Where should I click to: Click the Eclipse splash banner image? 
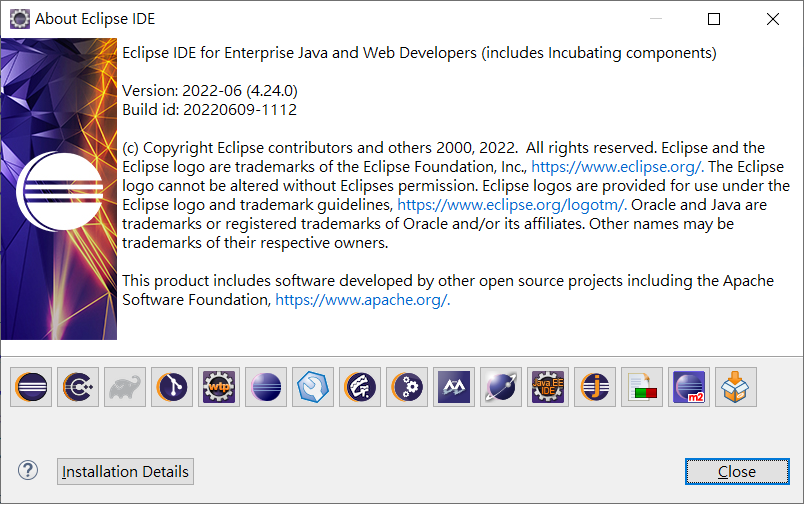point(59,189)
